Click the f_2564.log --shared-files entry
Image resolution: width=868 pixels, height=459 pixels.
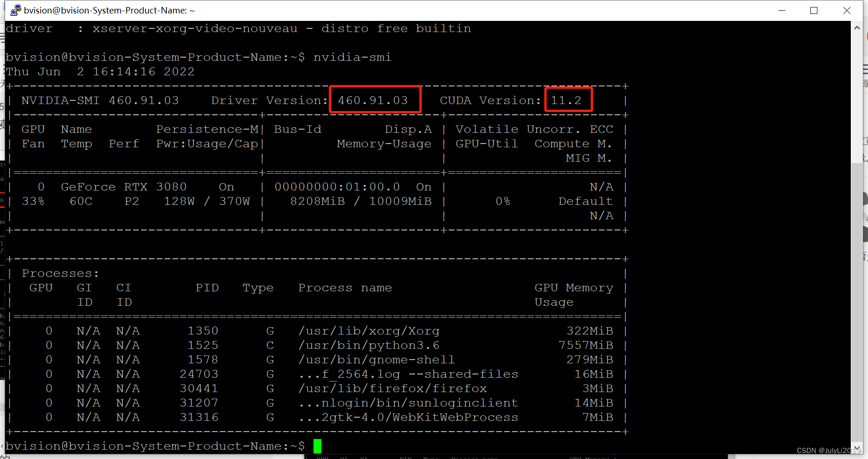408,374
